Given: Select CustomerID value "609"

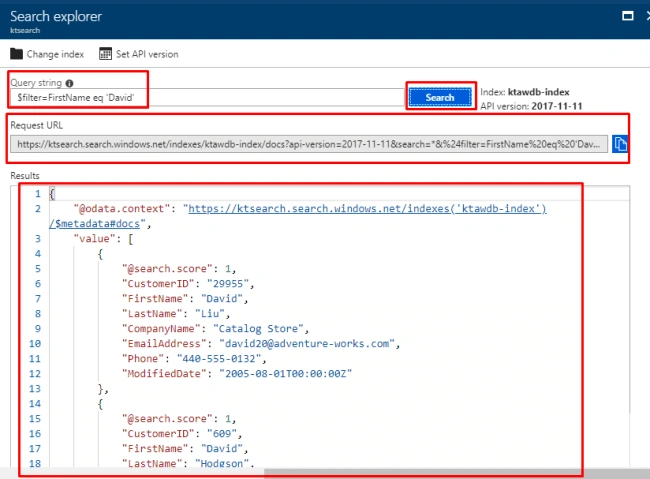Looking at the screenshot, I should [222, 434].
